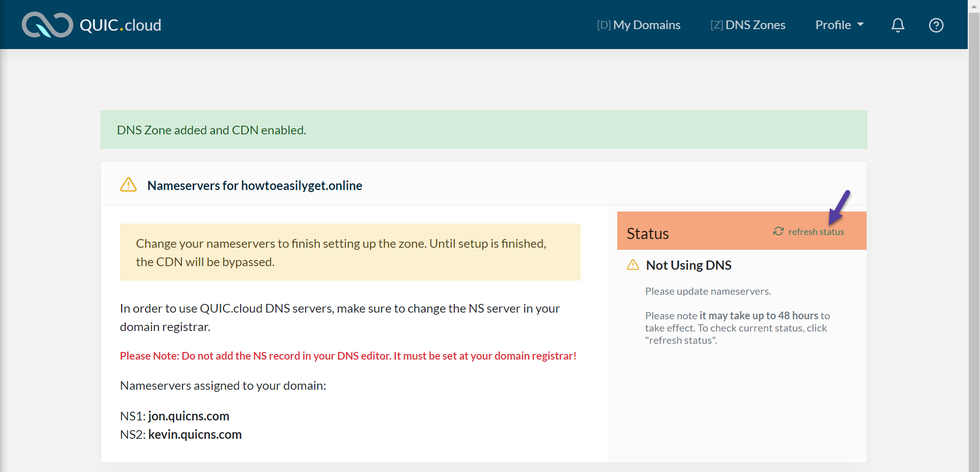Click the yellow change nameservers notice

click(x=350, y=252)
